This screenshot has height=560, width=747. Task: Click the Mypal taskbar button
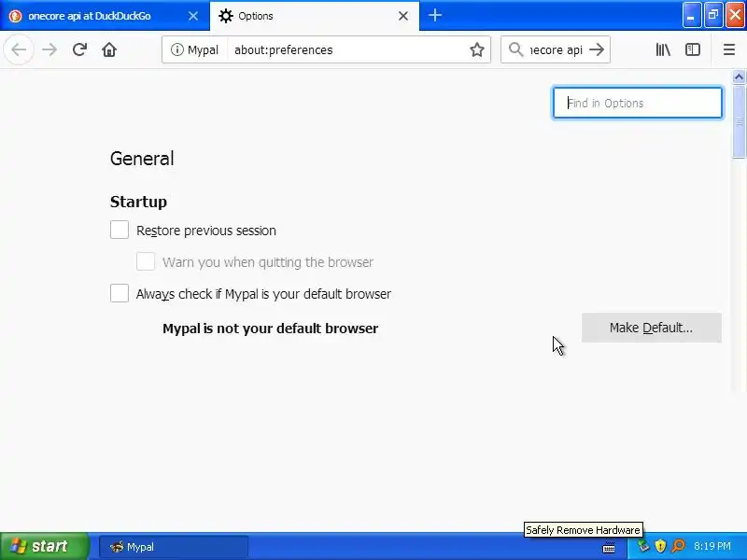(x=174, y=547)
